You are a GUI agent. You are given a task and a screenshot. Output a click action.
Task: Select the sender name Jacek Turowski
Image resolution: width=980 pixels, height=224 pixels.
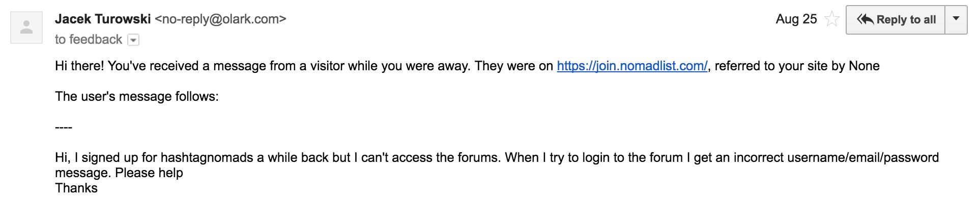103,19
